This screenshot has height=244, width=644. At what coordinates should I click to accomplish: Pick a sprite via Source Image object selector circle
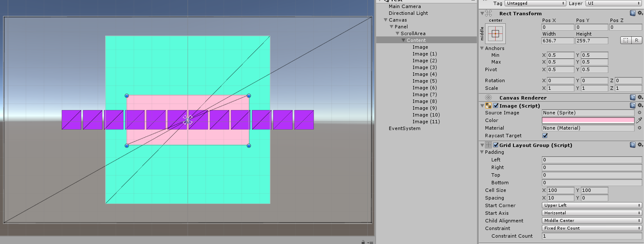click(x=639, y=113)
